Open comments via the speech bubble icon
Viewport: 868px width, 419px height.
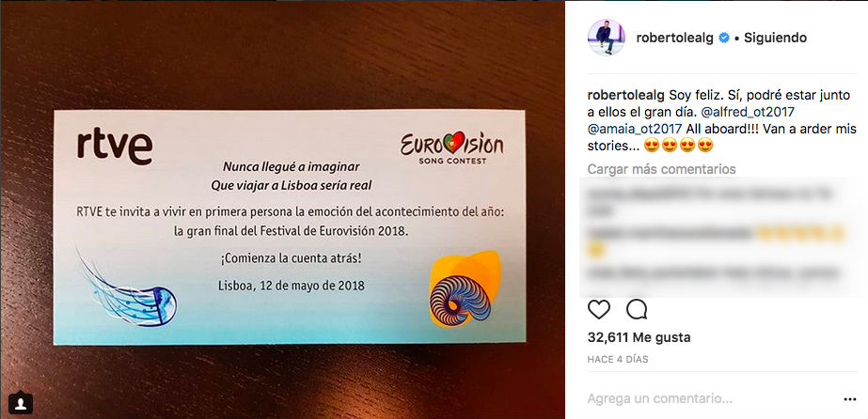[x=637, y=309]
